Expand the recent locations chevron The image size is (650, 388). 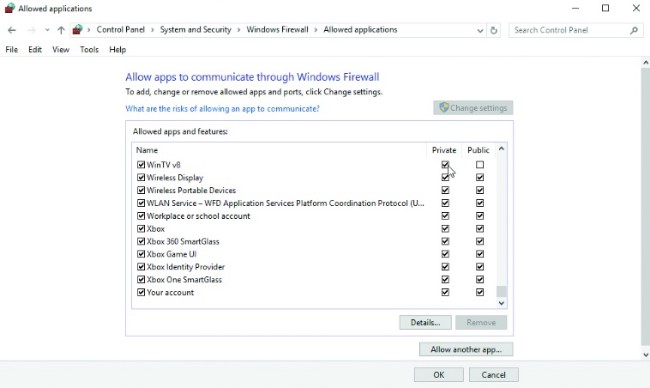click(47, 30)
